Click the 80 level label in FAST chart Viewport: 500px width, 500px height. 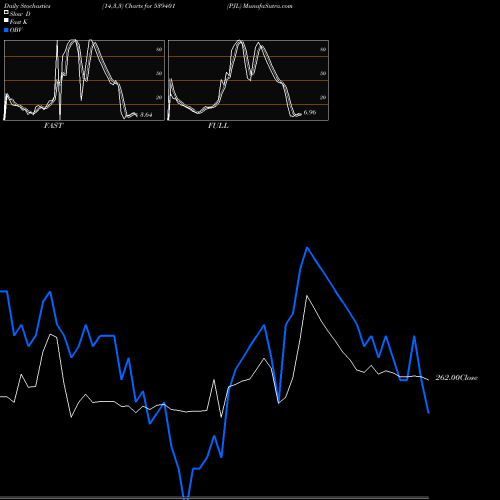[159, 49]
